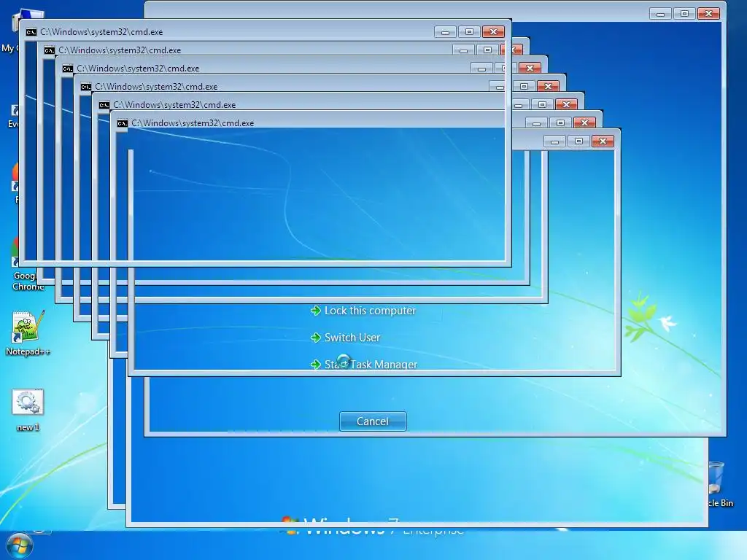Screen dimensions: 747x560
Task: Click the green arrow beside Switch User
Action: (315, 338)
